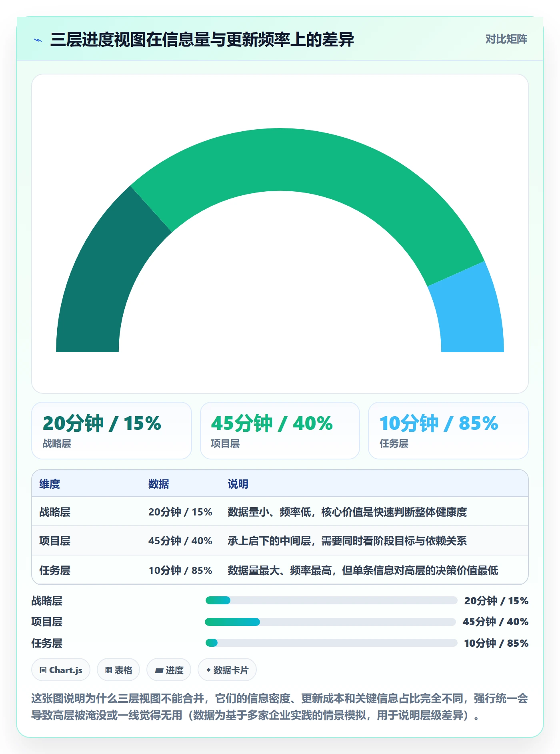Click the 战略层 progress row label
The width and height of the screenshot is (560, 754).
point(47,601)
